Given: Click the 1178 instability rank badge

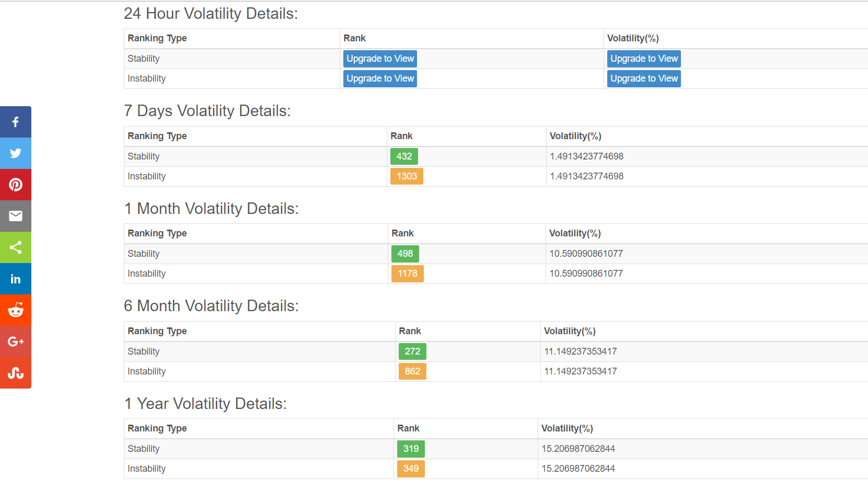Looking at the screenshot, I should pyautogui.click(x=408, y=274).
